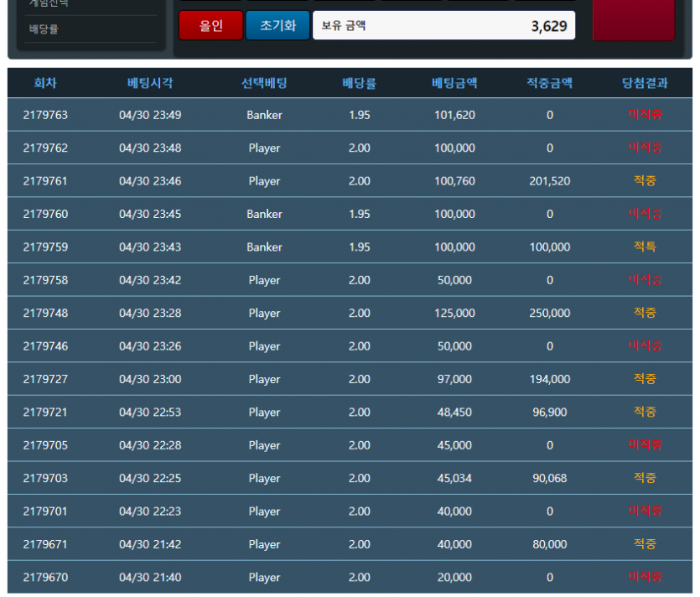Click bet amount 125,000
This screenshot has width=700, height=597.
click(454, 314)
